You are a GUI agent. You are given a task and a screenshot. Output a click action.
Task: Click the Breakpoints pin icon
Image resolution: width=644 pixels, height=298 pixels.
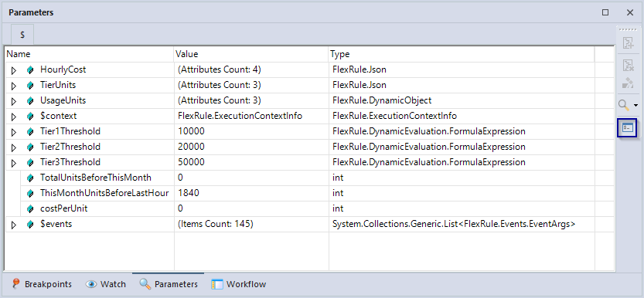pyautogui.click(x=16, y=283)
